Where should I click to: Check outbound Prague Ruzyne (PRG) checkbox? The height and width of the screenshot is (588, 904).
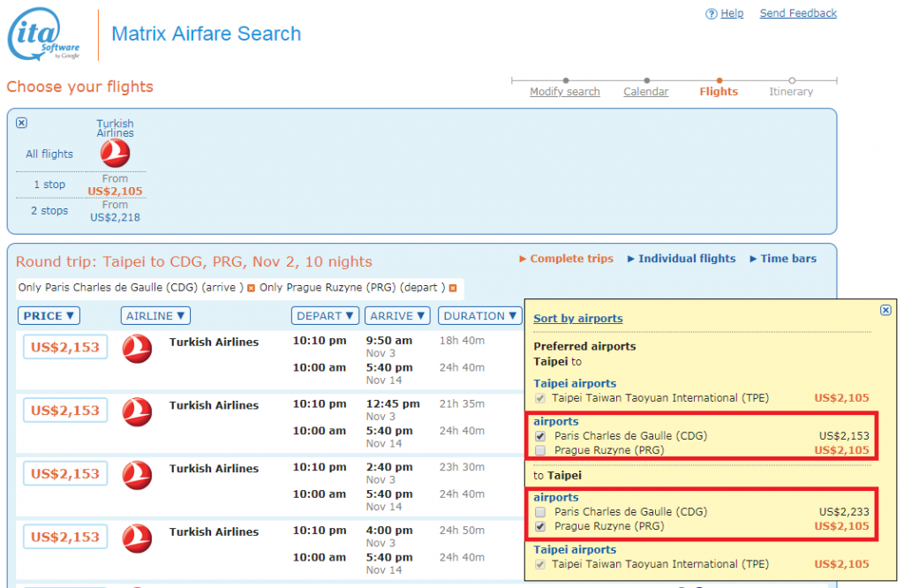540,451
